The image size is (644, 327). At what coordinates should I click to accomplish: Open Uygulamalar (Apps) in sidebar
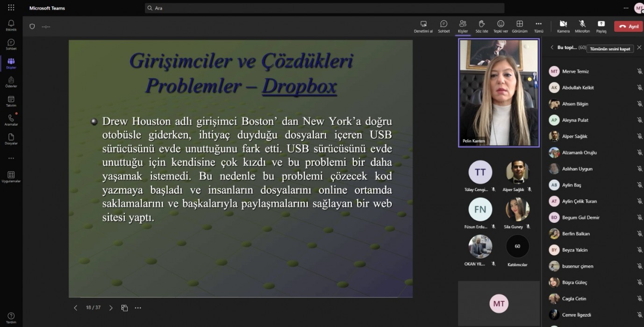(x=11, y=177)
